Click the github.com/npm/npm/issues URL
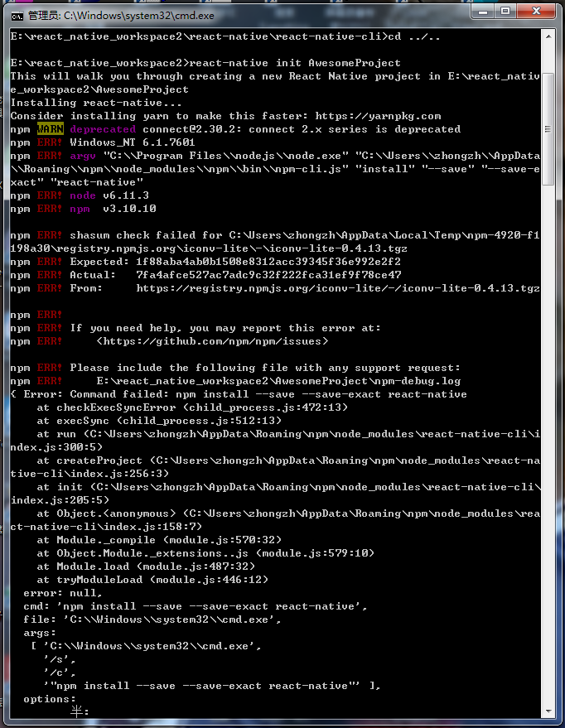 (212, 341)
